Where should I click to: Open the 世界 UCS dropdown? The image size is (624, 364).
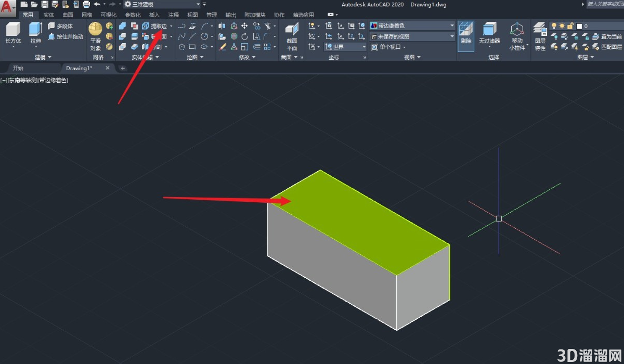346,47
